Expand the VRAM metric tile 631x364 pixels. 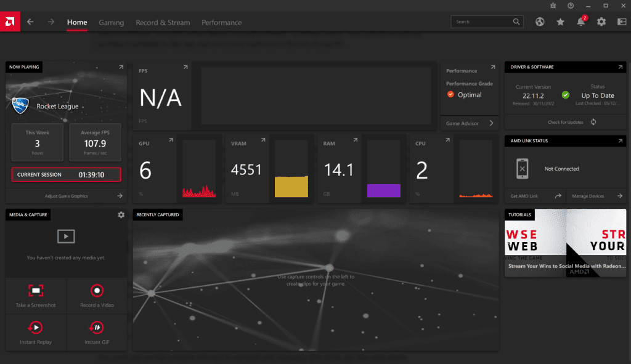point(263,140)
